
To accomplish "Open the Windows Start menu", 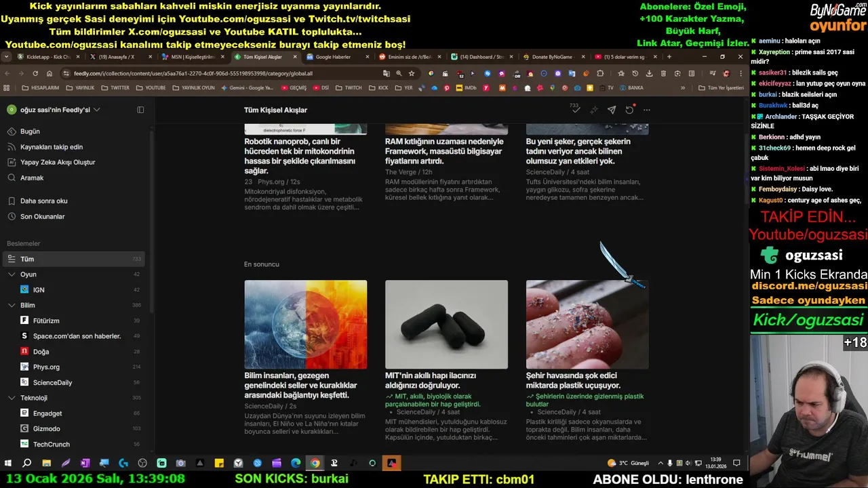I will (8, 463).
